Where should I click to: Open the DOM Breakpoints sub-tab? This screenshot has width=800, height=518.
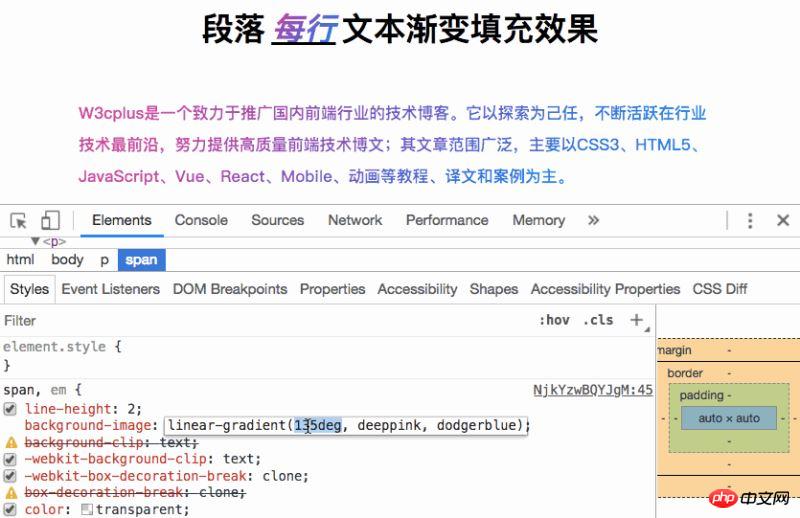click(230, 289)
